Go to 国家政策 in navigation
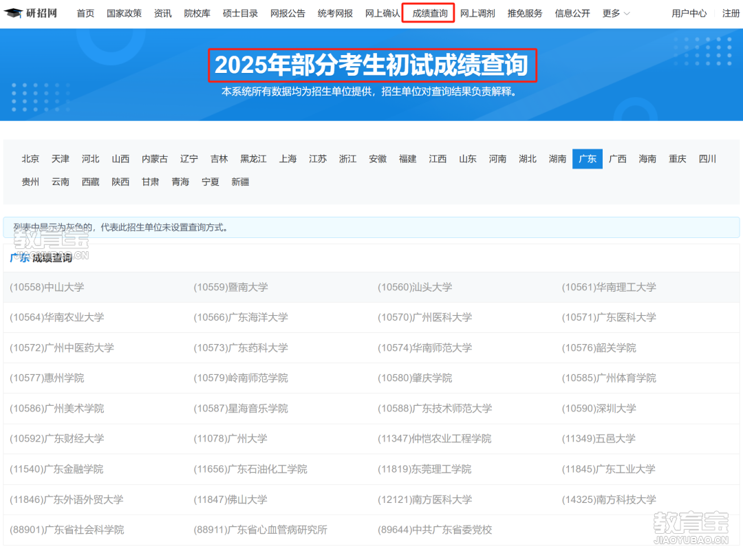Image resolution: width=743 pixels, height=560 pixels. pyautogui.click(x=124, y=13)
